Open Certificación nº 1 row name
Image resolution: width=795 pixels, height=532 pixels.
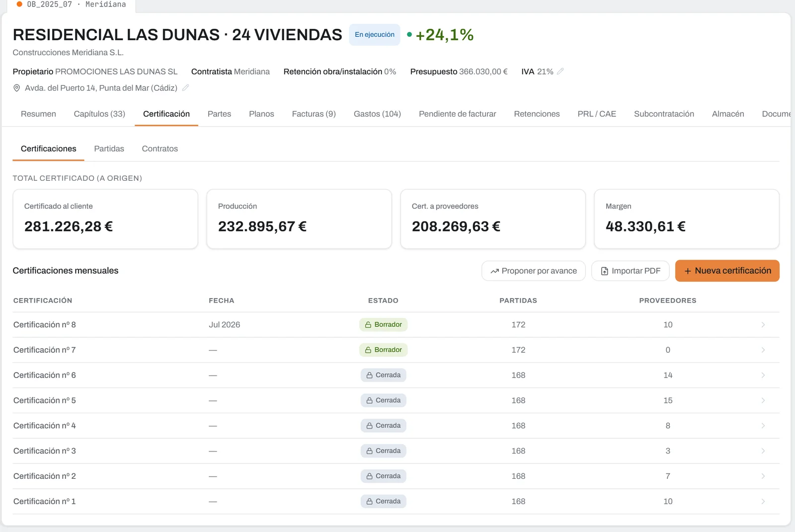pyautogui.click(x=44, y=502)
